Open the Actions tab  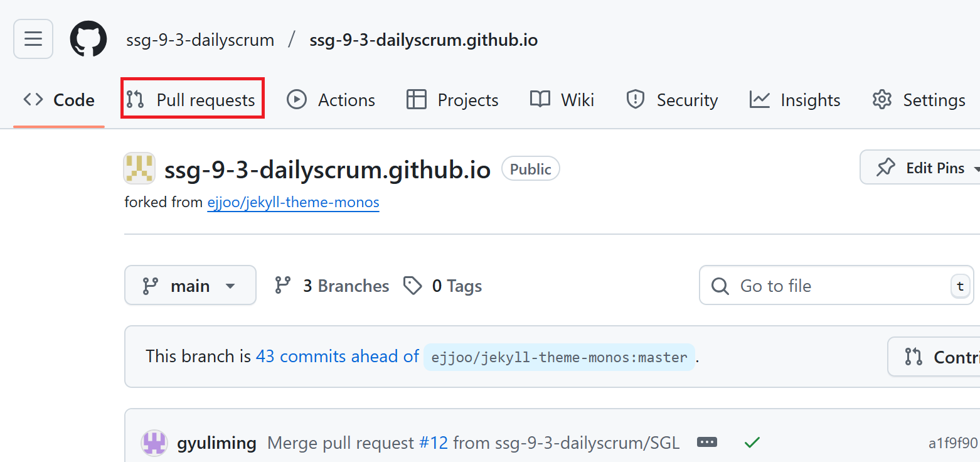pos(331,100)
